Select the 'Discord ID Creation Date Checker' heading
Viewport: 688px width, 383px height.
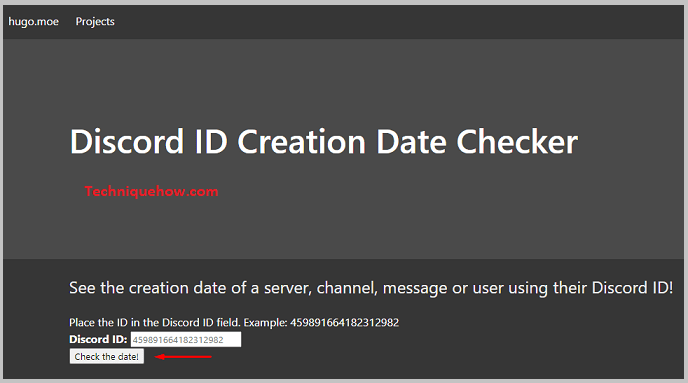tap(324, 142)
